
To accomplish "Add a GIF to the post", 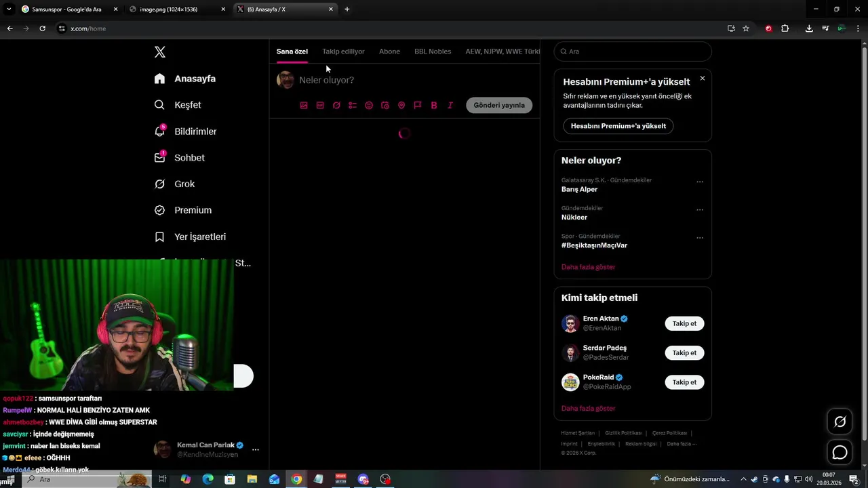I will 320,105.
